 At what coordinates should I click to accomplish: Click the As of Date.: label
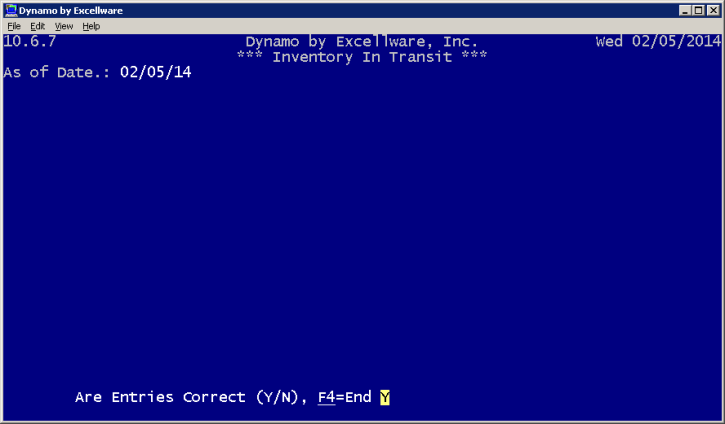pos(56,72)
